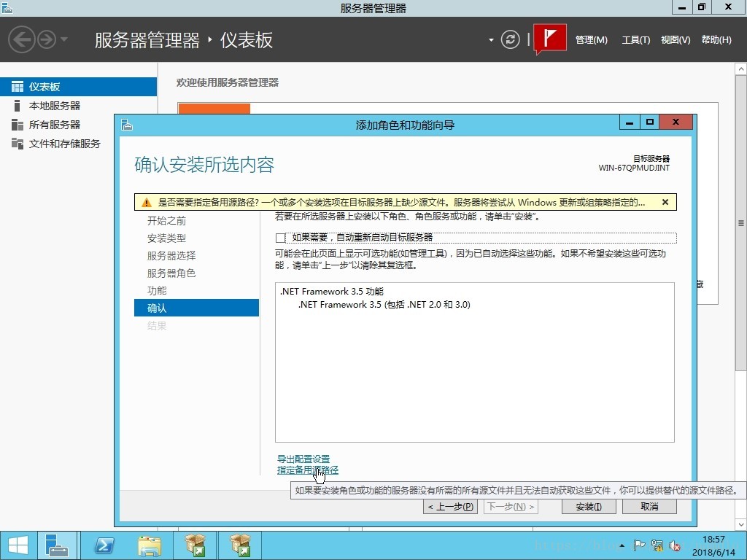This screenshot has width=747, height=560.
Task: Click the Server Manager vertical scrollbar thumb
Action: click(x=741, y=223)
